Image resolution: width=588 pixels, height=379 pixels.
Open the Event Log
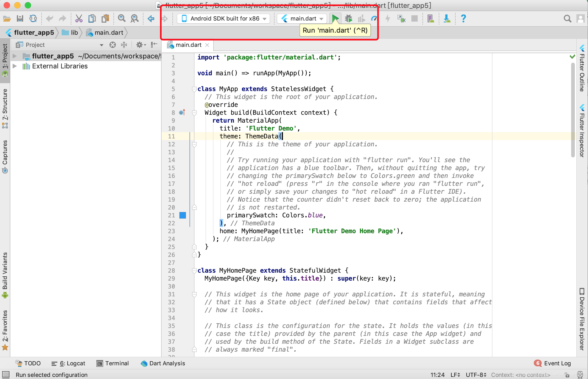[x=552, y=363]
